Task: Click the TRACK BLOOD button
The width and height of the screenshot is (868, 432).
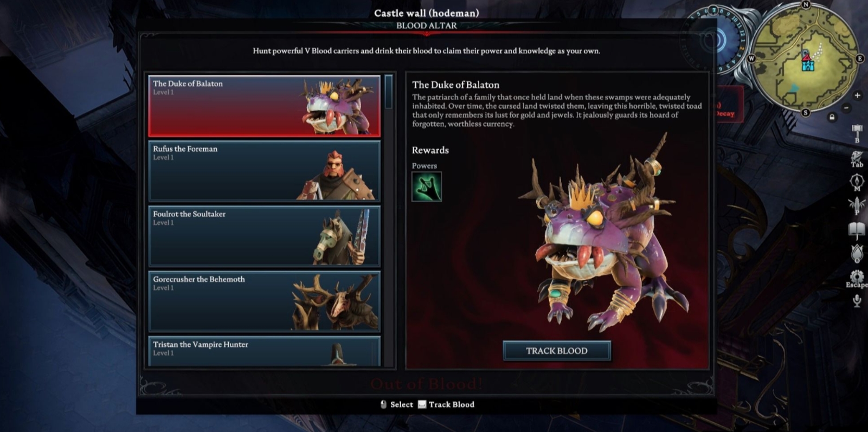Action: tap(557, 351)
